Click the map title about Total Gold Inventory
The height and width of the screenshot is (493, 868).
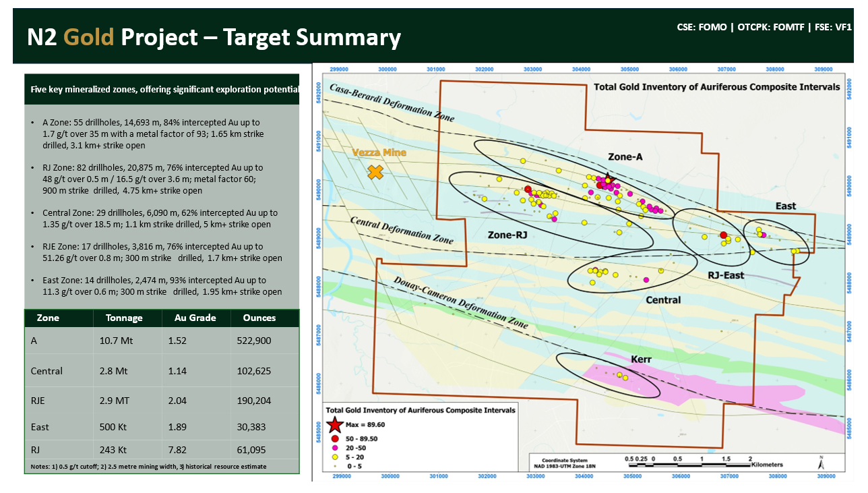click(x=716, y=87)
